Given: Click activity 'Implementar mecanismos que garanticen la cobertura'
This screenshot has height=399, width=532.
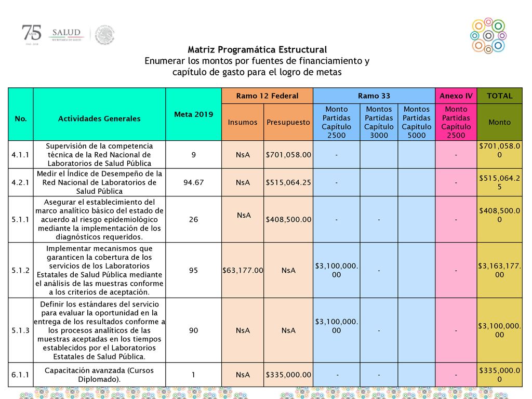Looking at the screenshot, I should (99, 270).
